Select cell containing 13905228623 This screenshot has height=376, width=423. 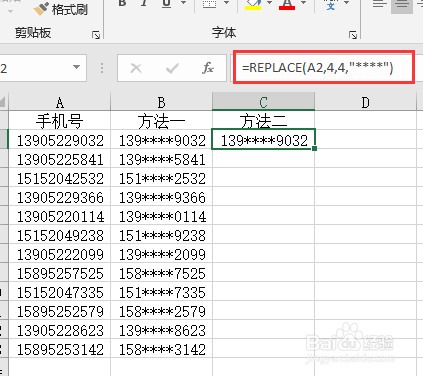pos(60,330)
